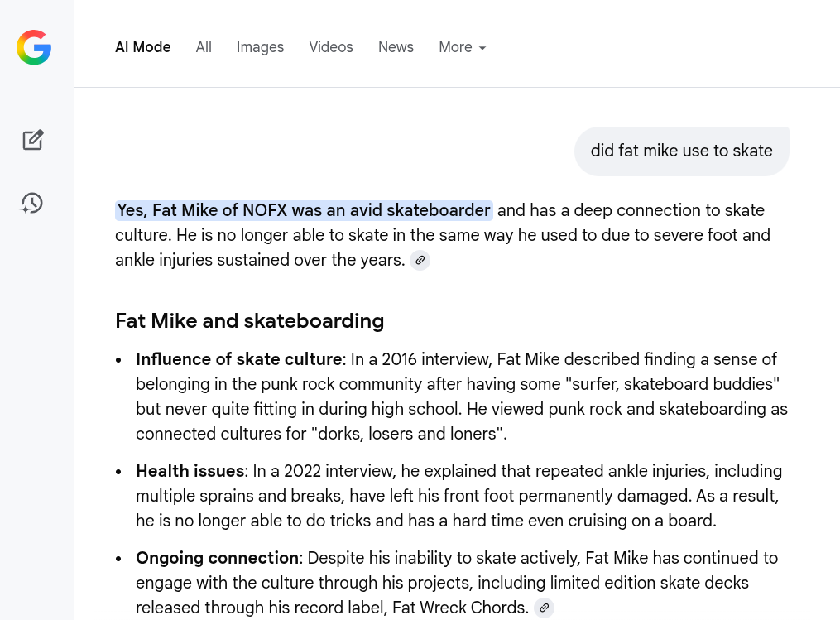Screen dimensions: 840x620
Task: Click the caret arrow beside More
Action: [x=482, y=48]
